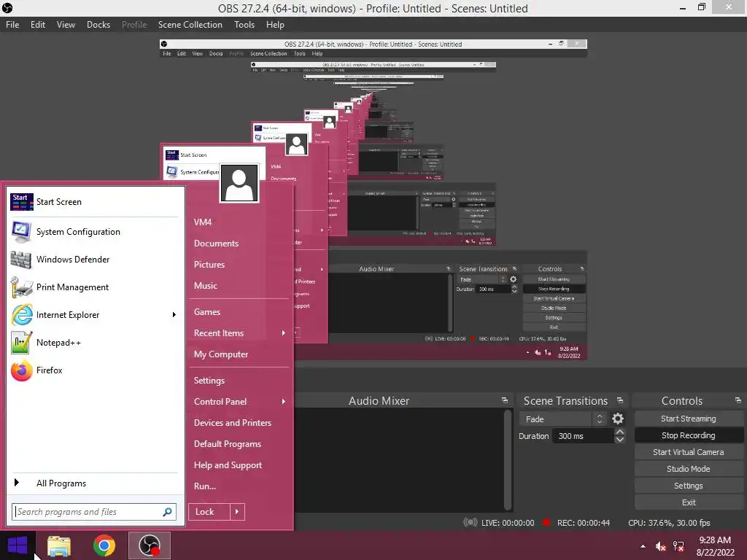Open the Edit menu
747x560 pixels.
(x=38, y=25)
